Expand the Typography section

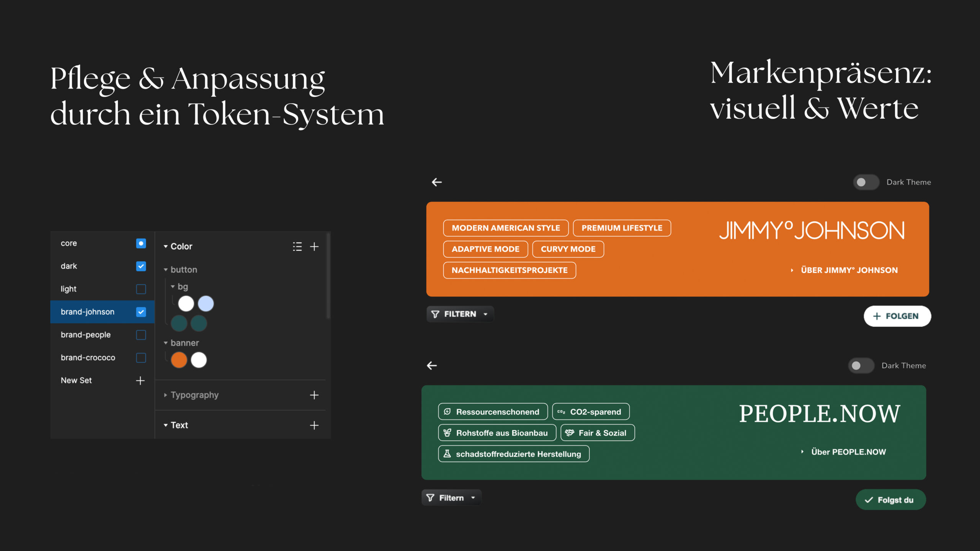(166, 395)
